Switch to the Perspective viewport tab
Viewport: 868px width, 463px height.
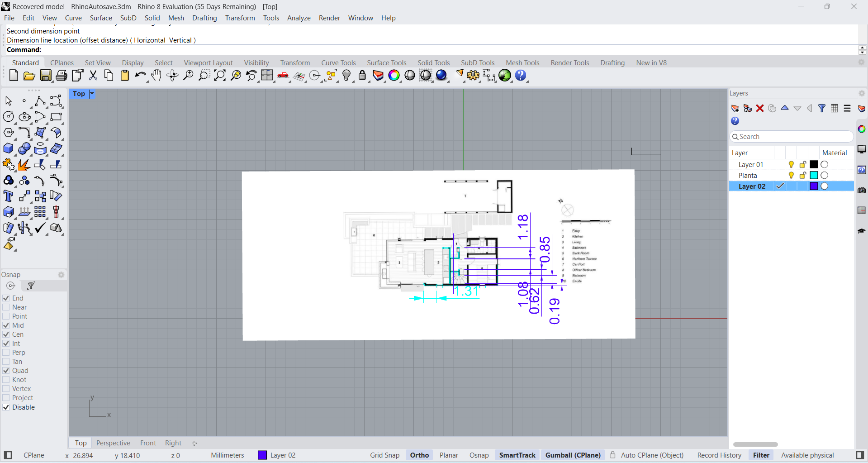click(x=113, y=443)
